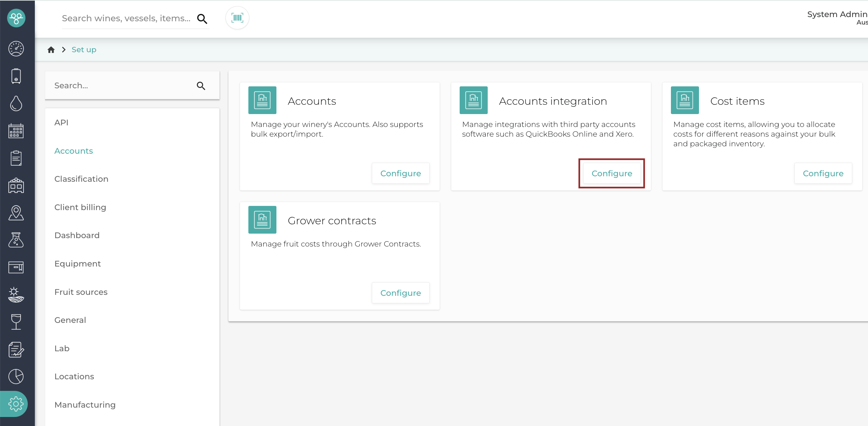868x426 pixels.
Task: Click Configure on the Cost items card
Action: (x=823, y=173)
